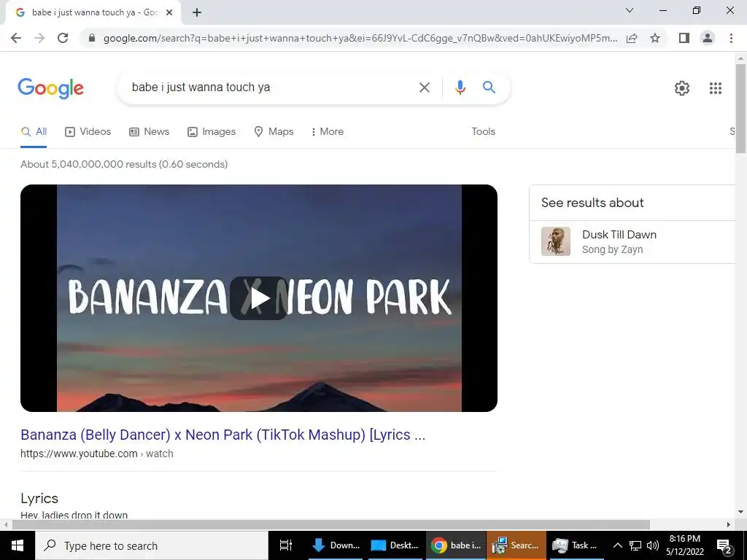This screenshot has height=560, width=747.
Task: Click the horizontal scrollbar thumb
Action: click(x=330, y=525)
